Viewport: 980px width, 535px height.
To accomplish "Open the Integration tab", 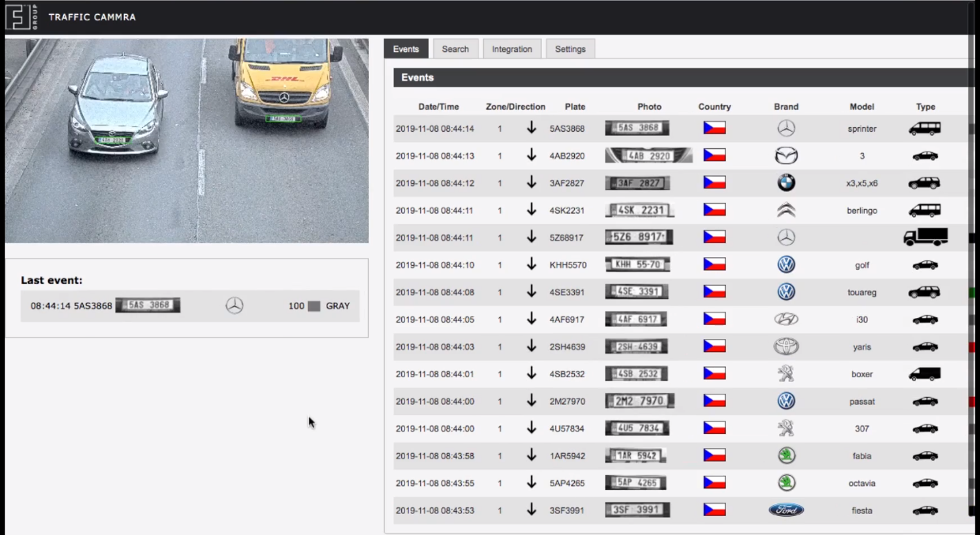I will pos(512,49).
